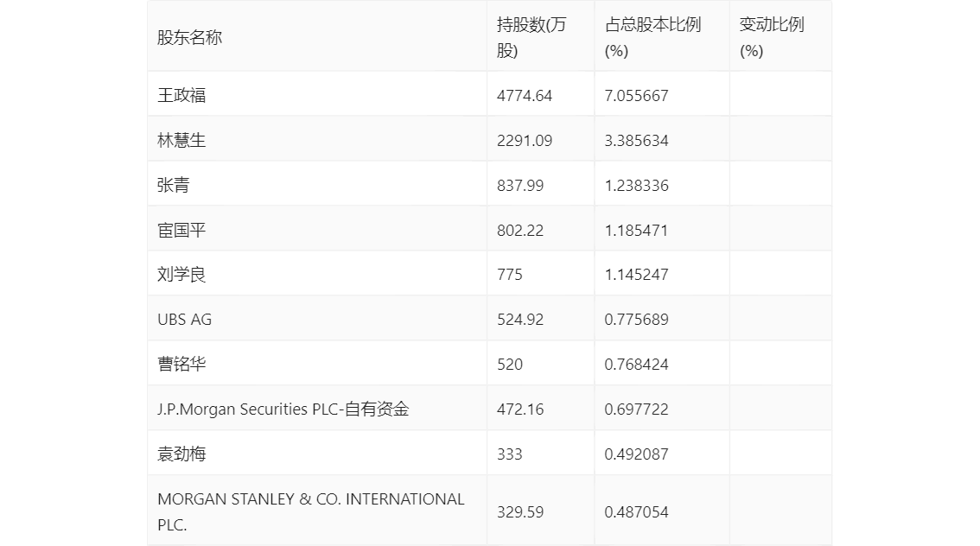The width and height of the screenshot is (980, 546).
Task: Click share ratio 0.775689
Action: (x=637, y=320)
